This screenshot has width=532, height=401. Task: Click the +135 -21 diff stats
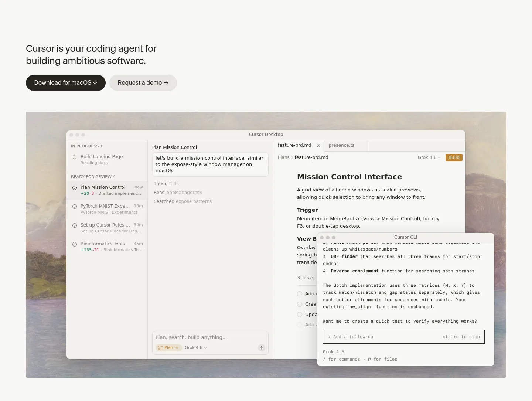click(x=90, y=250)
